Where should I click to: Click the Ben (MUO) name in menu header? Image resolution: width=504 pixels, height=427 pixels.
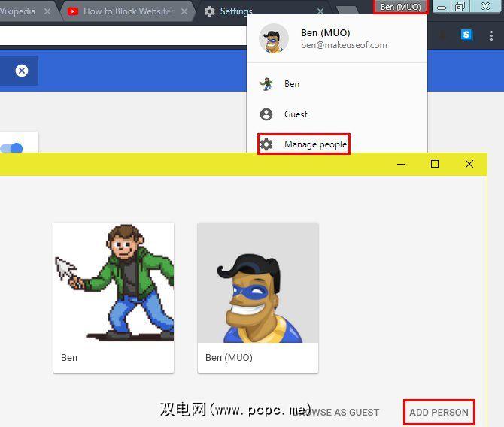click(x=325, y=32)
